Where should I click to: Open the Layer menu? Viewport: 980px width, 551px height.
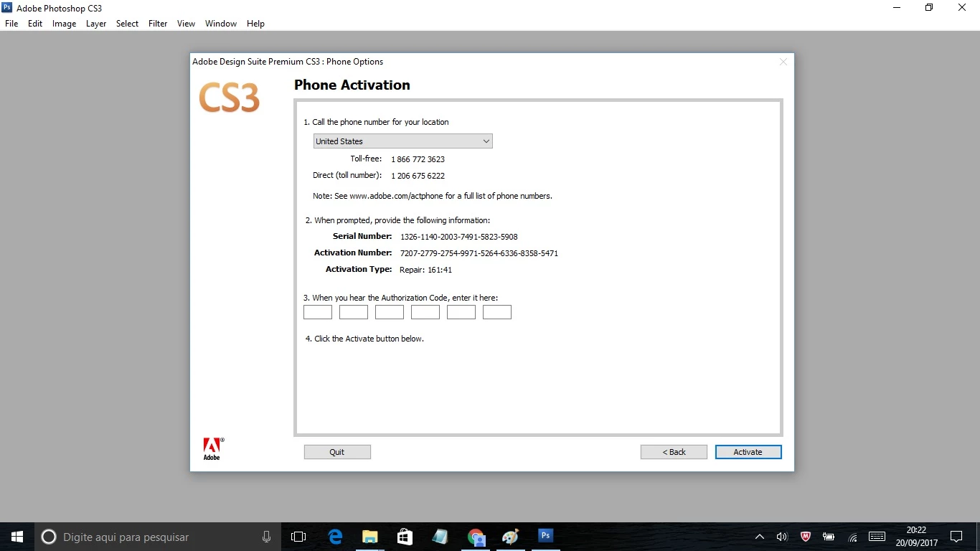click(x=96, y=24)
